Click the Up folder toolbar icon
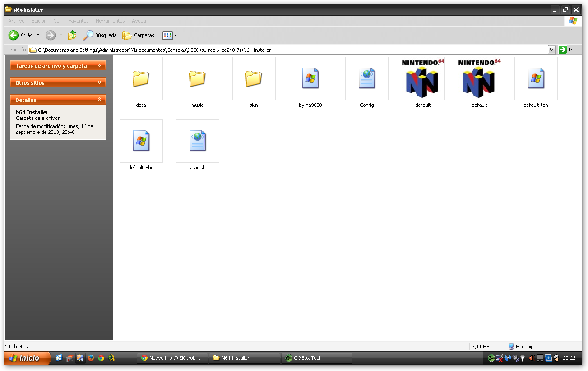Viewport: 588px width, 371px height. pos(72,35)
